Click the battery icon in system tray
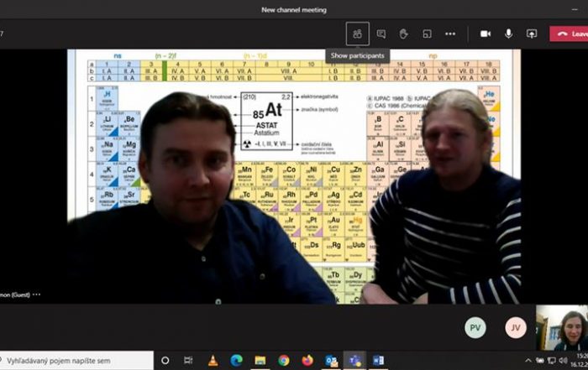This screenshot has height=370, width=588. [x=539, y=361]
